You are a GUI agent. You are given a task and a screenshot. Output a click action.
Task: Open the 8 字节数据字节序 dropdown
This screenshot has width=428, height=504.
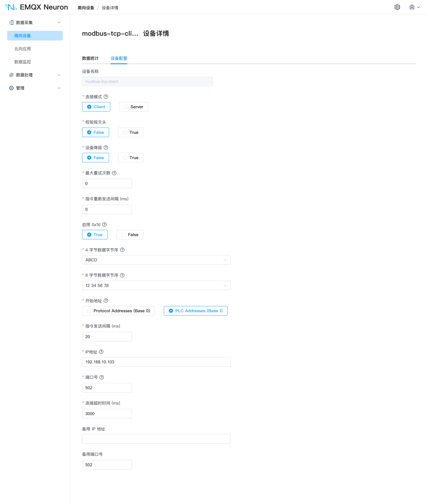pos(156,285)
